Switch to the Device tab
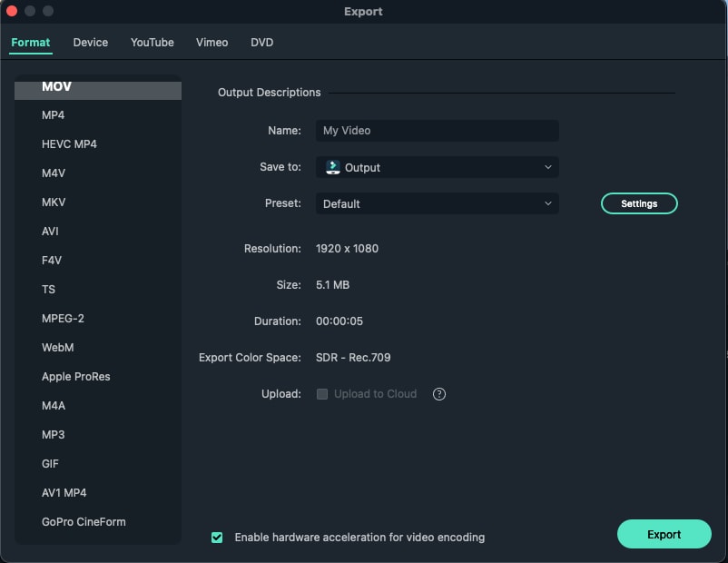This screenshot has height=563, width=728. 91,43
